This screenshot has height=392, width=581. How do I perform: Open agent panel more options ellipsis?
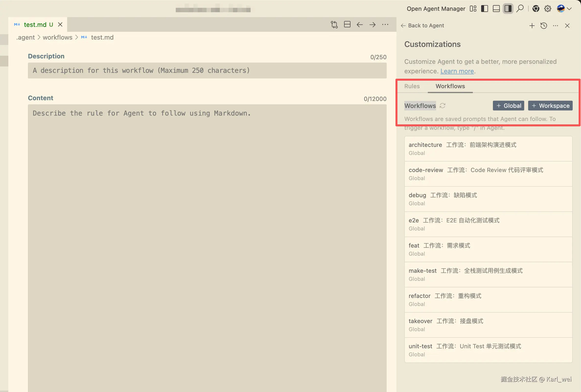pos(555,25)
